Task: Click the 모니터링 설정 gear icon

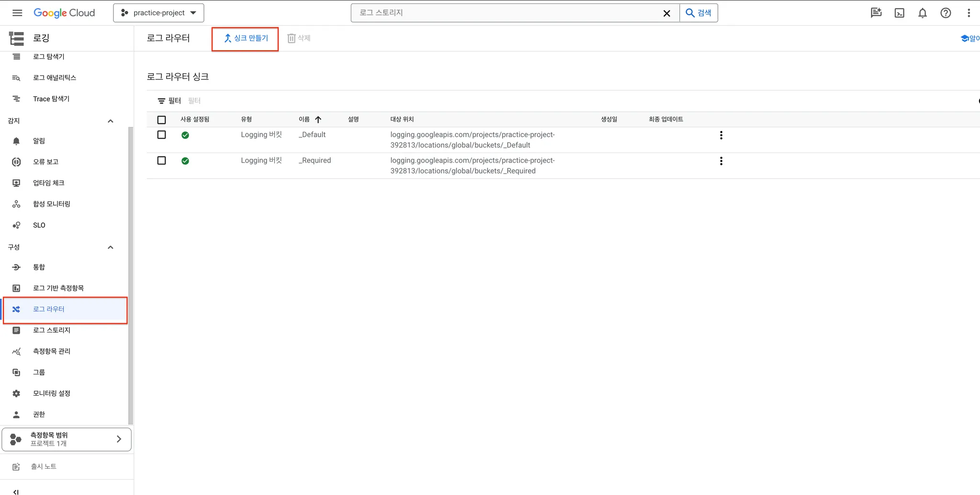Action: (16, 394)
